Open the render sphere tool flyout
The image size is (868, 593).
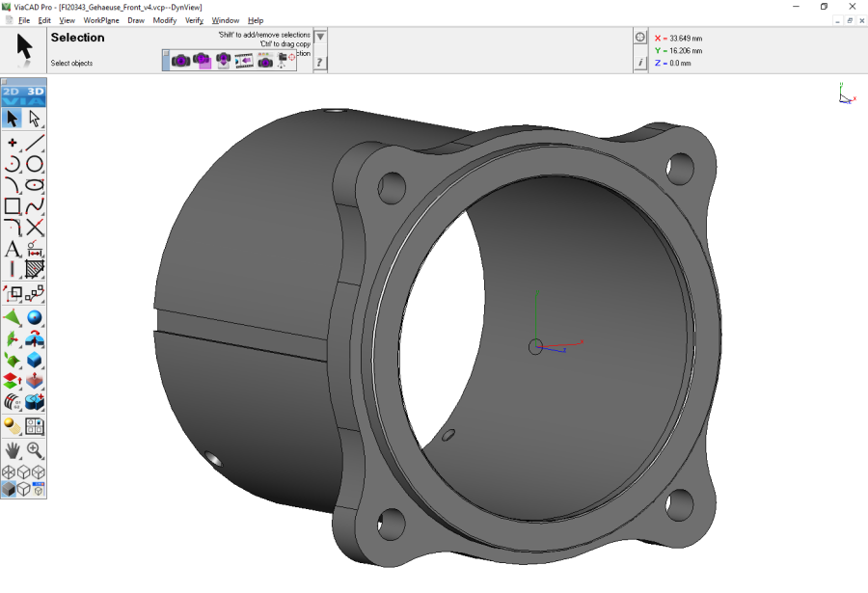(13, 427)
